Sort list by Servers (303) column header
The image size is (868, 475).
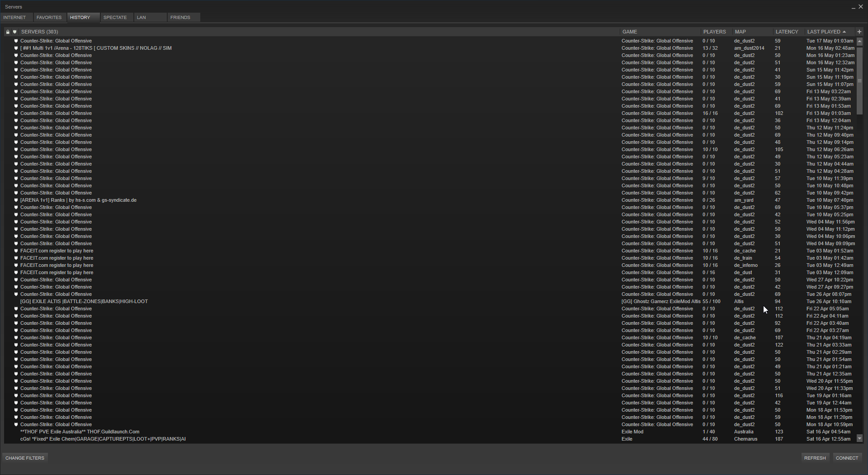click(x=319, y=32)
